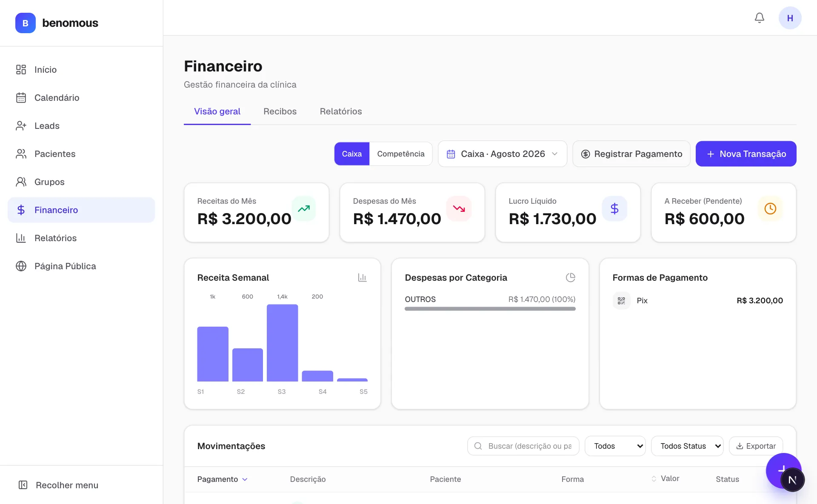Click the OUTROS category progress bar
Viewport: 817px width, 504px height.
pyautogui.click(x=490, y=309)
